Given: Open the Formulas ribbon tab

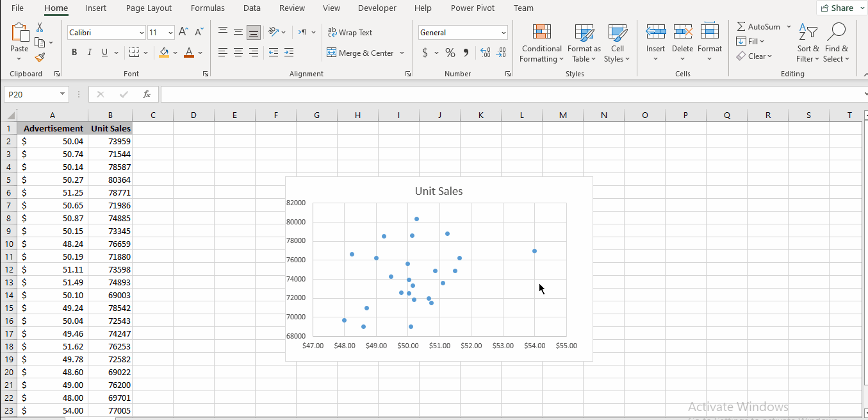Looking at the screenshot, I should [x=208, y=8].
